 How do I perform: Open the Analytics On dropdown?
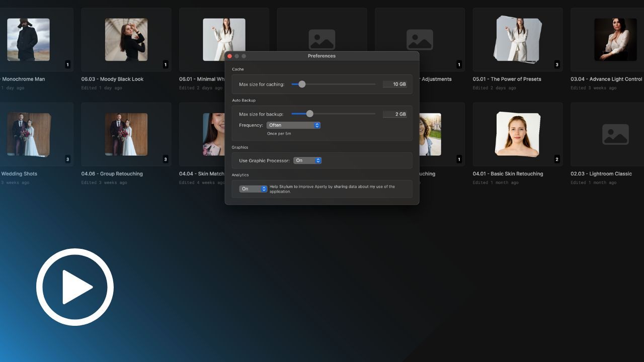(253, 189)
